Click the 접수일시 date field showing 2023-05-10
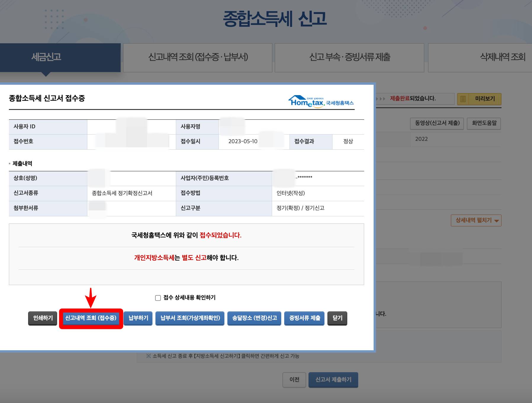The width and height of the screenshot is (532, 403). pyautogui.click(x=243, y=141)
